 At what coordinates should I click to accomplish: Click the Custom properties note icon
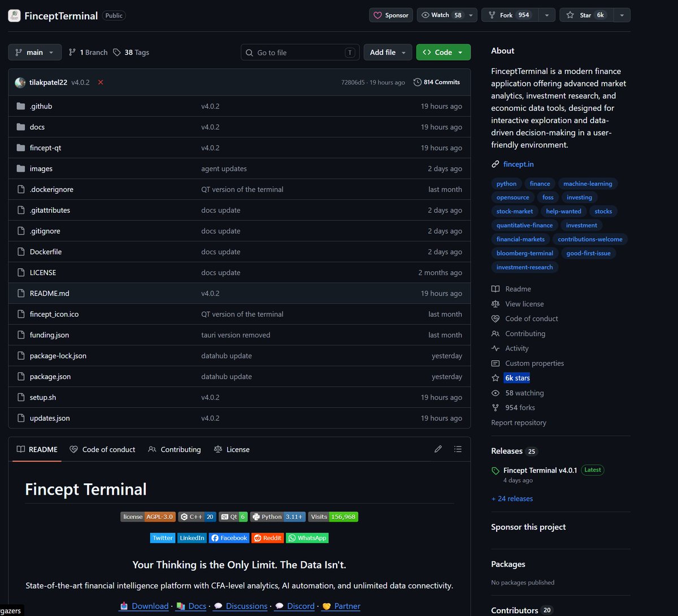coord(496,363)
